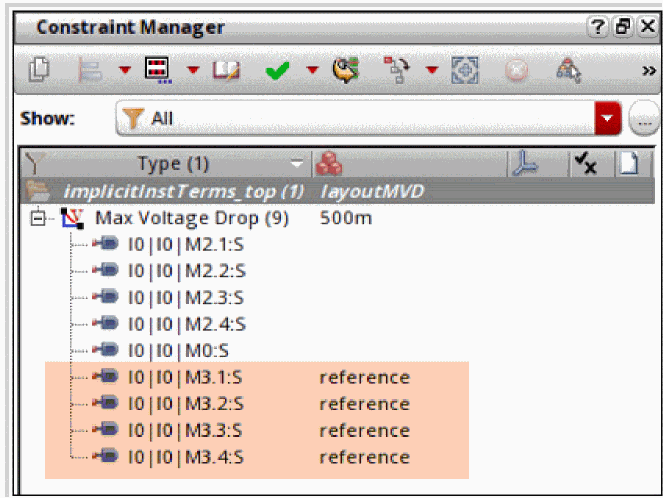Click the greyed-out red stop icon
The image size is (663, 498).
pos(519,72)
